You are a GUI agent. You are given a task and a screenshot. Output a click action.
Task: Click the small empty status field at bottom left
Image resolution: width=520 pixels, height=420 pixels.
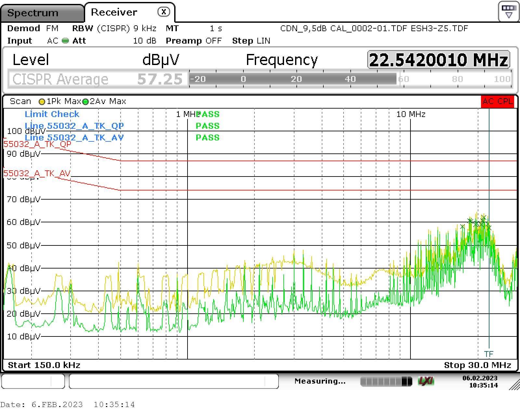point(33,381)
